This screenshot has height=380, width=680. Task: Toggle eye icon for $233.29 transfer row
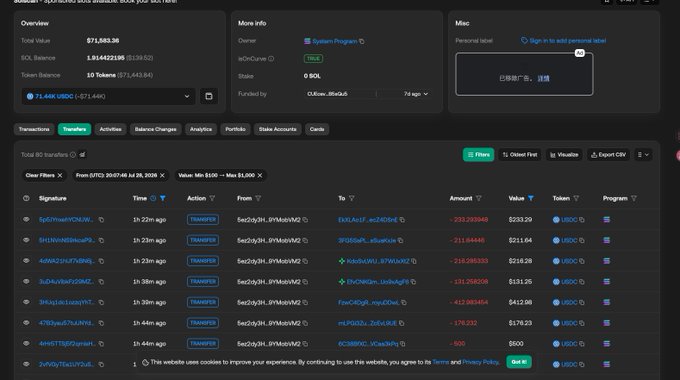pyautogui.click(x=26, y=219)
